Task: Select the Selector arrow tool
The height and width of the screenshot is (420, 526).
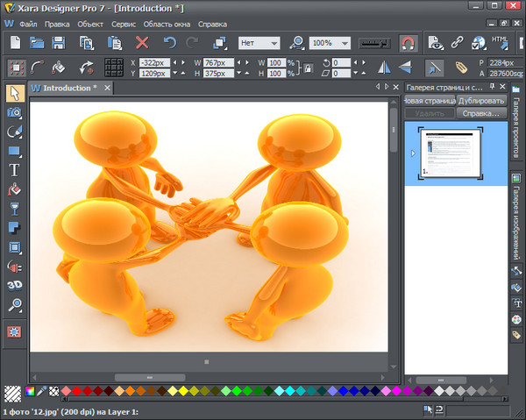Action: (x=14, y=93)
